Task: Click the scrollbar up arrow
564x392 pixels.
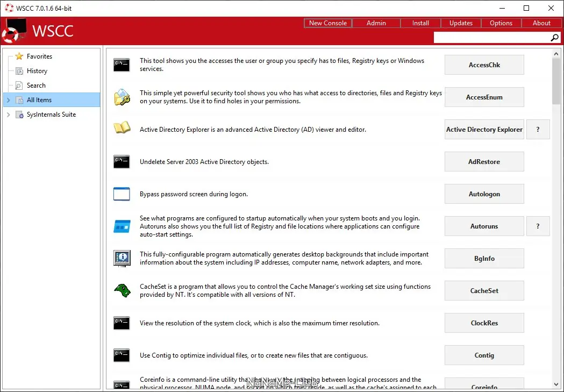Action: [556, 54]
